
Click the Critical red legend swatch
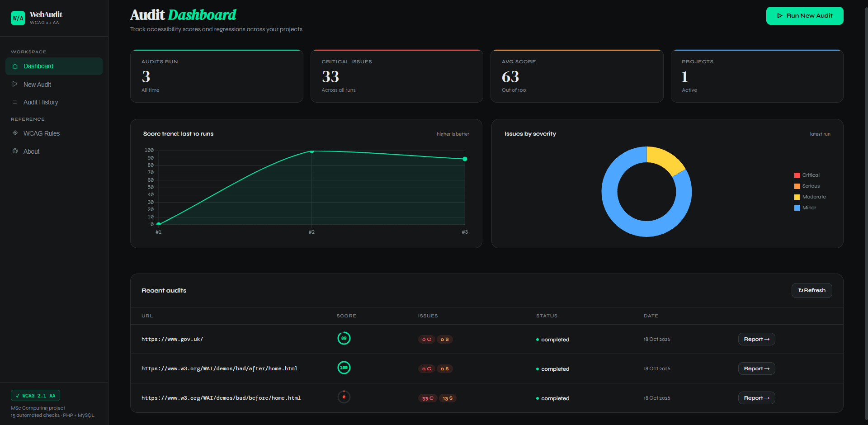click(x=797, y=175)
